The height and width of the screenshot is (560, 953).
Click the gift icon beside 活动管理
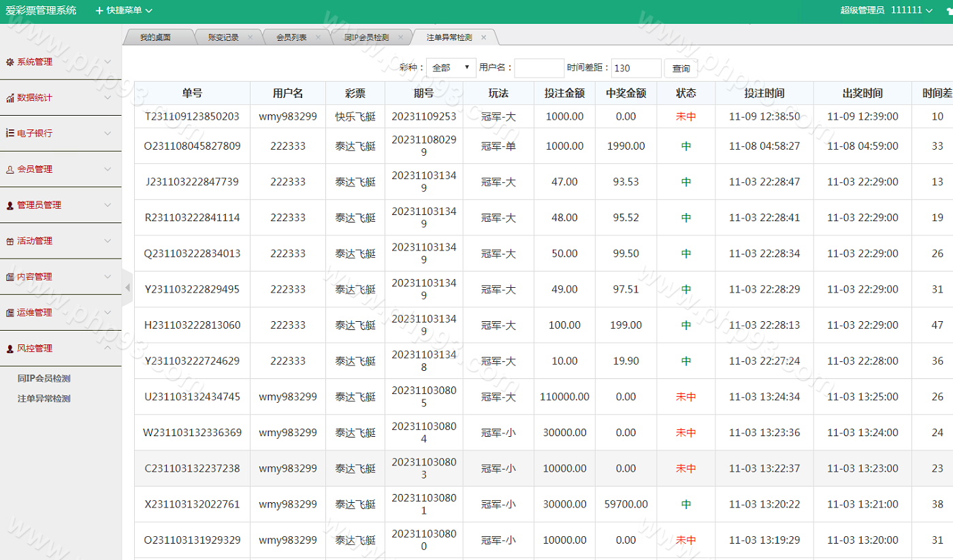click(10, 241)
